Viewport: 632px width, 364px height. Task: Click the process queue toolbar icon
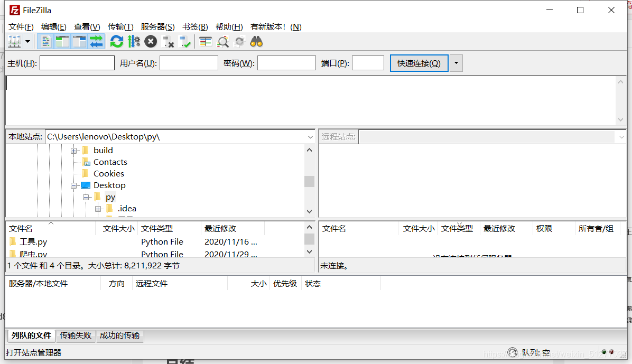134,42
